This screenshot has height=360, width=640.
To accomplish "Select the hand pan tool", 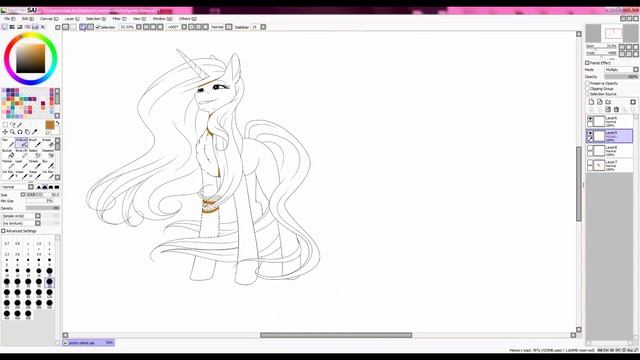I will 27,132.
